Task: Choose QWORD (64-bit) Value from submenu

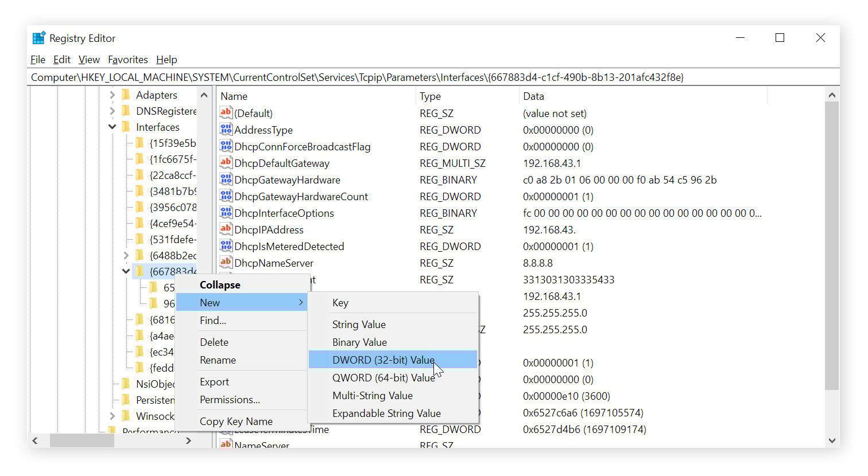Action: coord(393,377)
